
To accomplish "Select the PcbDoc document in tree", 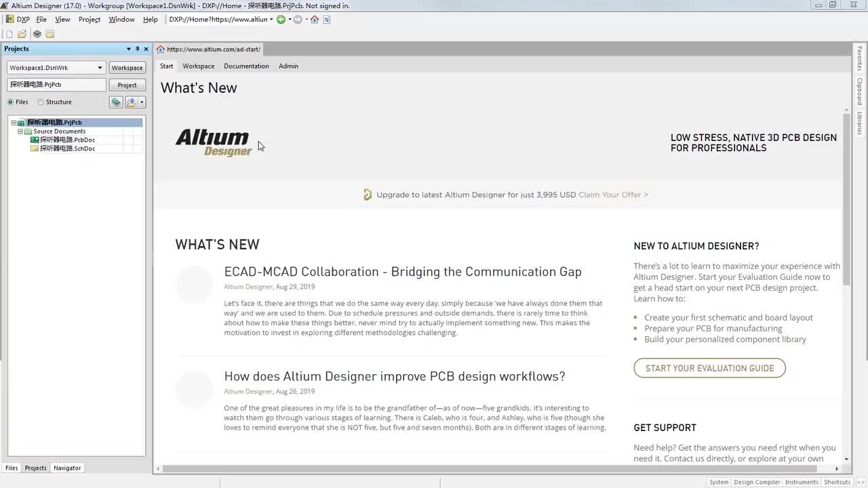I will coord(67,140).
